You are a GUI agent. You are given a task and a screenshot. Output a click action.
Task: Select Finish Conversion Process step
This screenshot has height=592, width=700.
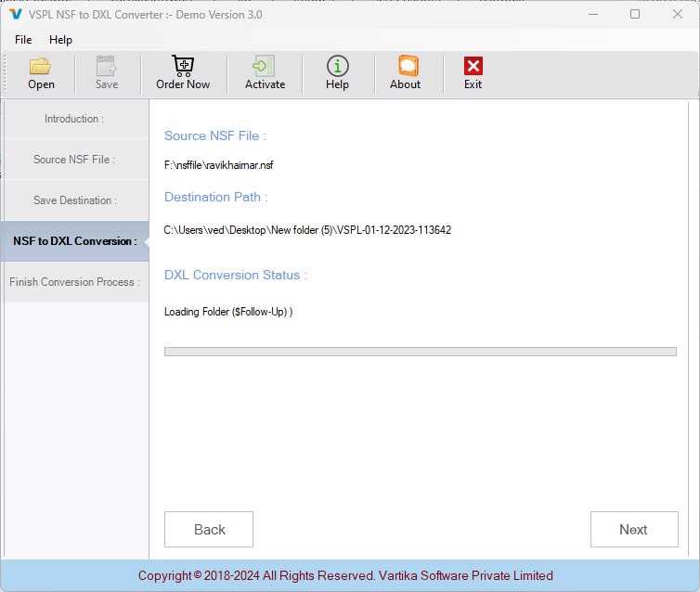coord(75,282)
